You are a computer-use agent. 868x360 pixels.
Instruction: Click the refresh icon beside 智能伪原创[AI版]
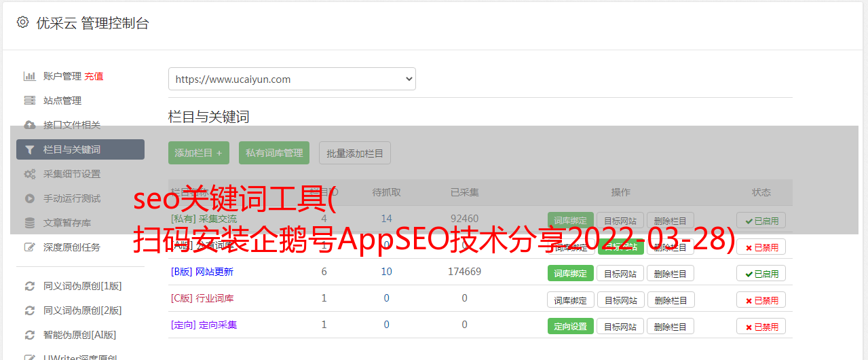tap(30, 335)
